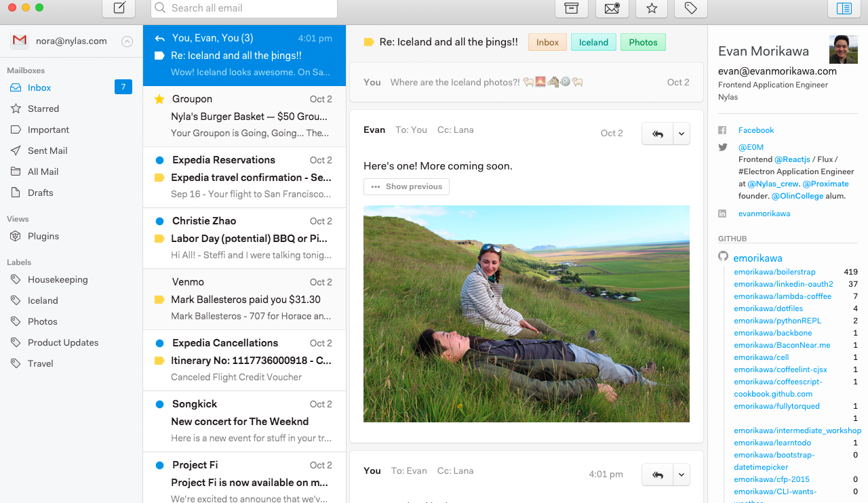The height and width of the screenshot is (503, 868).
Task: Unstar the Groupon email
Action: tap(159, 100)
